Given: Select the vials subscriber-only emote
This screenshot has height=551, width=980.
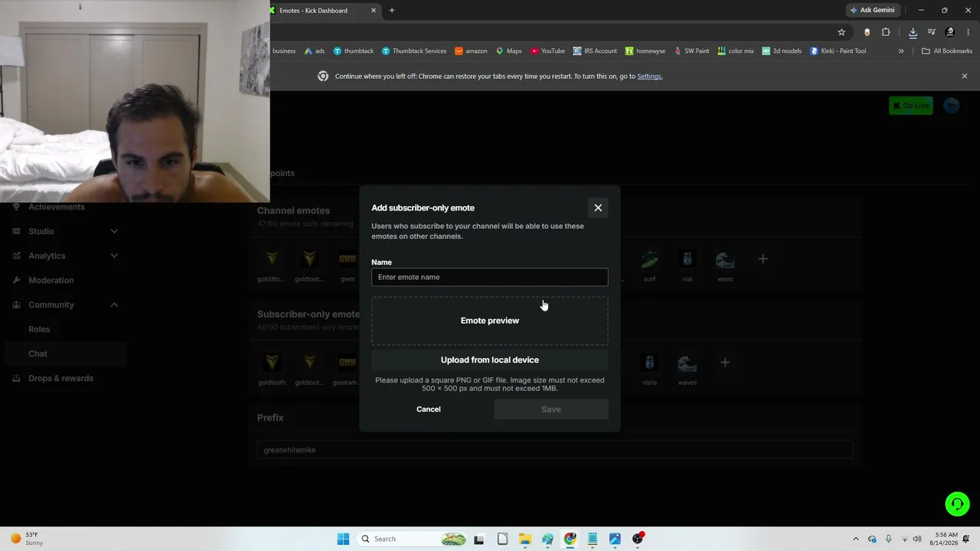Looking at the screenshot, I should 649,368.
